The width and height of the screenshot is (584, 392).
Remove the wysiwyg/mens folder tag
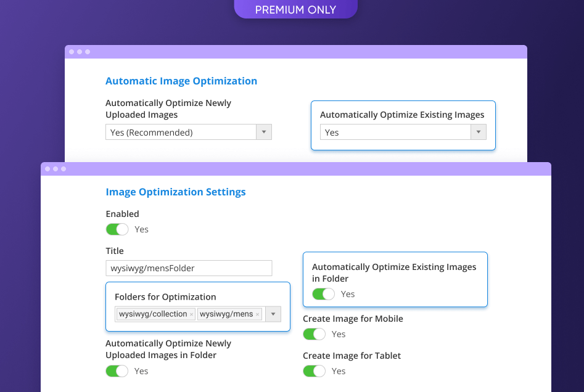pyautogui.click(x=257, y=314)
